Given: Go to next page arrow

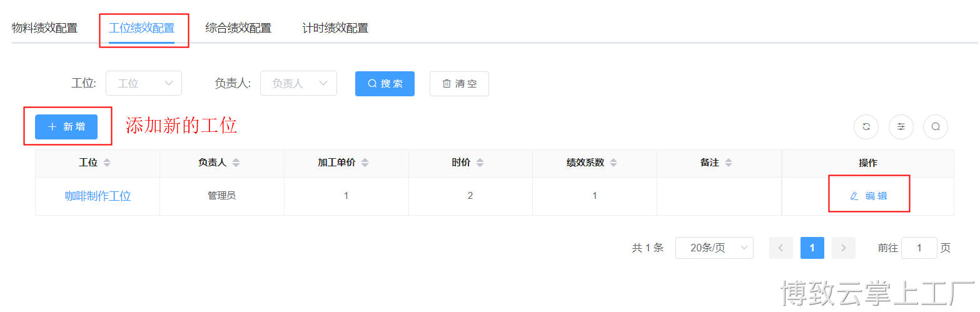Looking at the screenshot, I should 844,248.
